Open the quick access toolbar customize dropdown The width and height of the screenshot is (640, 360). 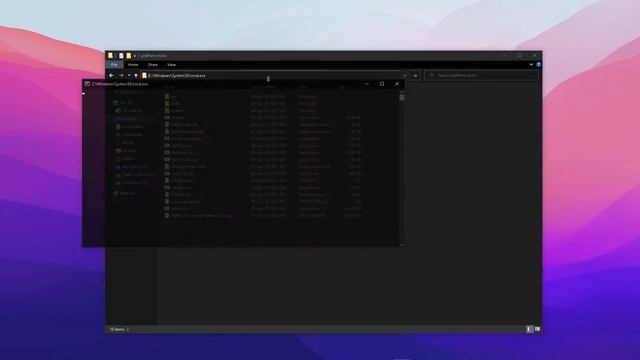135,56
